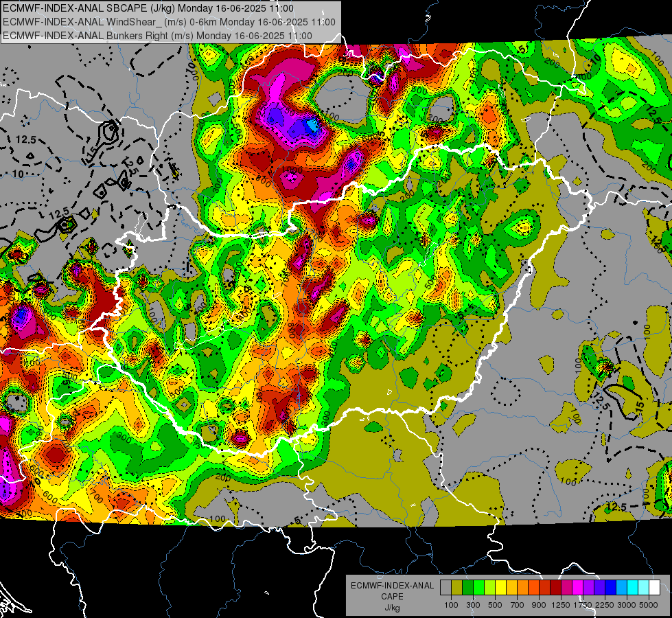Click the legend unit J/kg
The image size is (672, 618).
point(392,608)
